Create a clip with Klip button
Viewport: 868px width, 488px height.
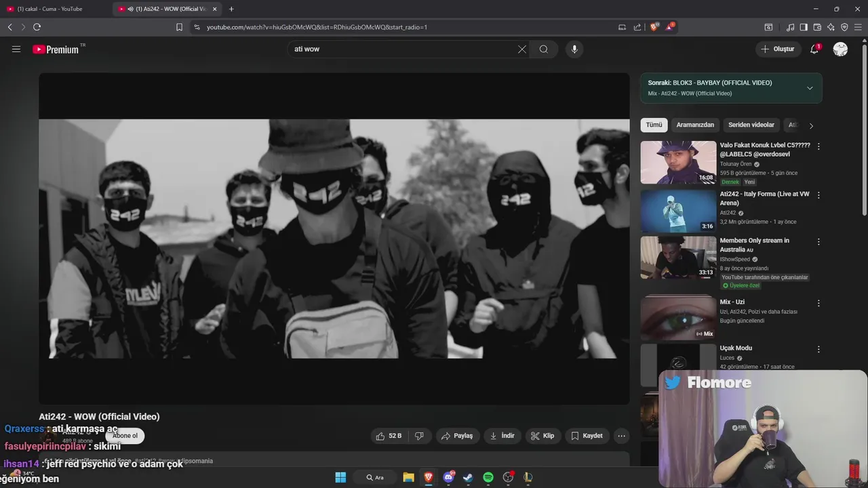point(542,436)
